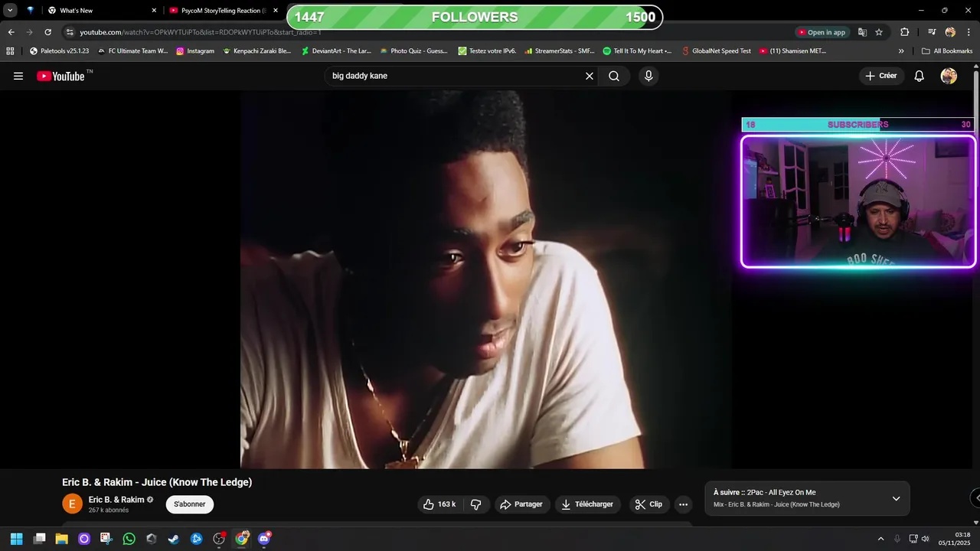The image size is (980, 551).
Task: Open File Explorer from the taskbar
Action: click(62, 539)
